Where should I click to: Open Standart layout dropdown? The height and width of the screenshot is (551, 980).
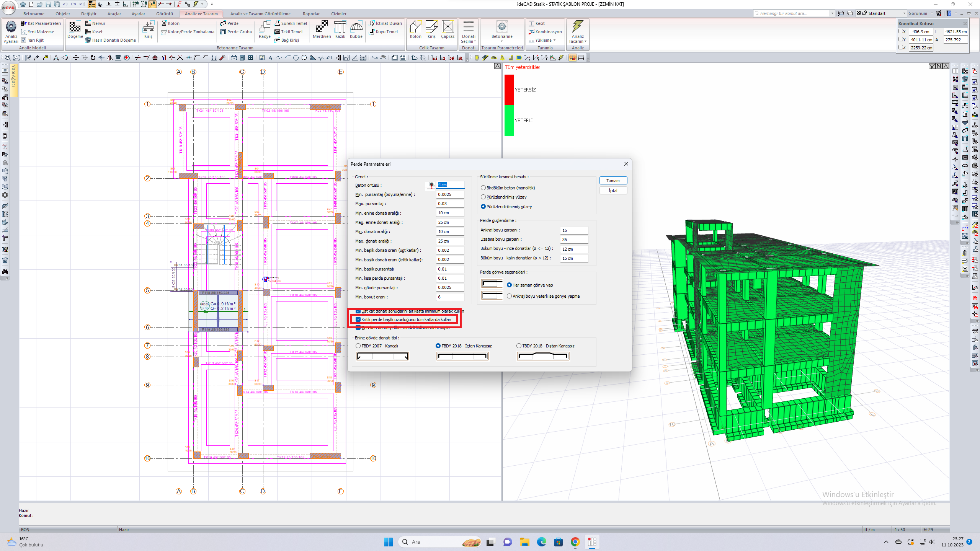(904, 13)
